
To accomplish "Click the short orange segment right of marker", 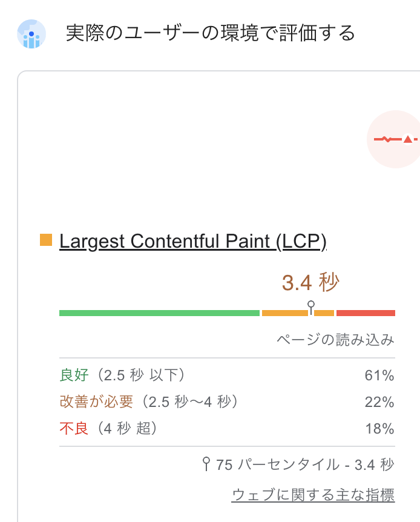I will pyautogui.click(x=324, y=313).
